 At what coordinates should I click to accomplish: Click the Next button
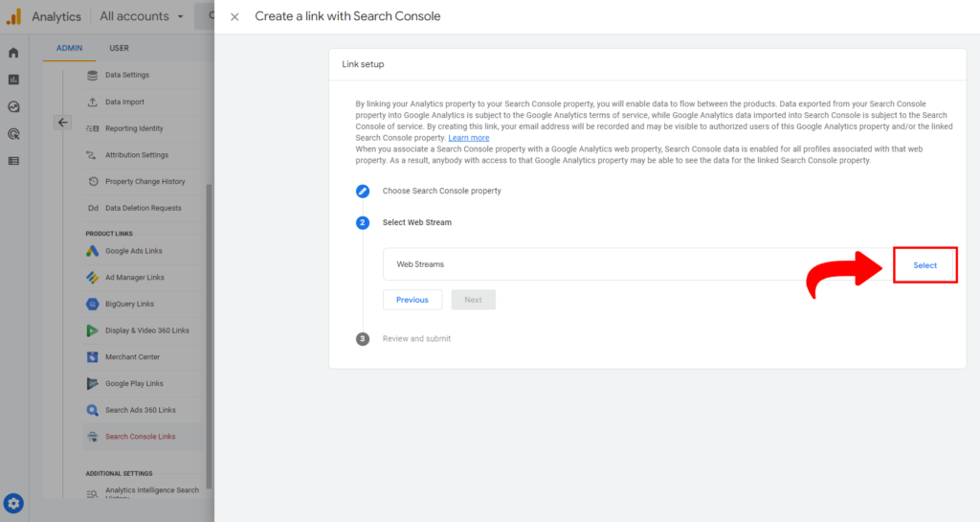[x=473, y=300]
